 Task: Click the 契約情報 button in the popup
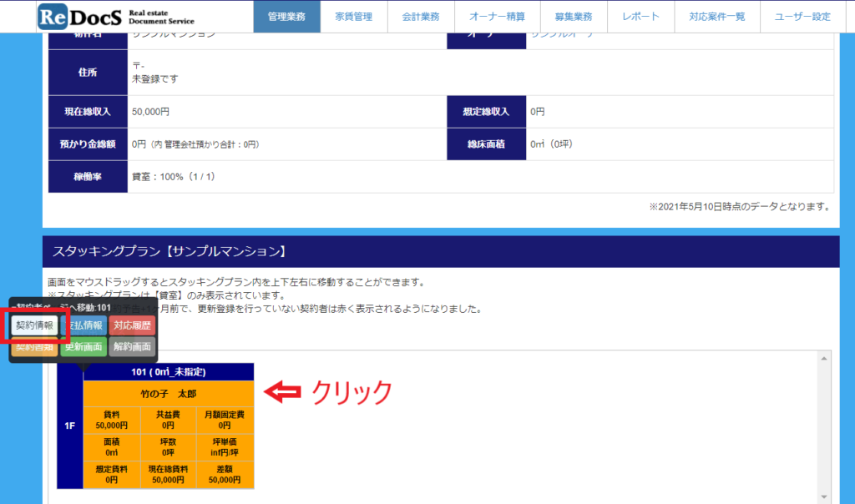(35, 325)
